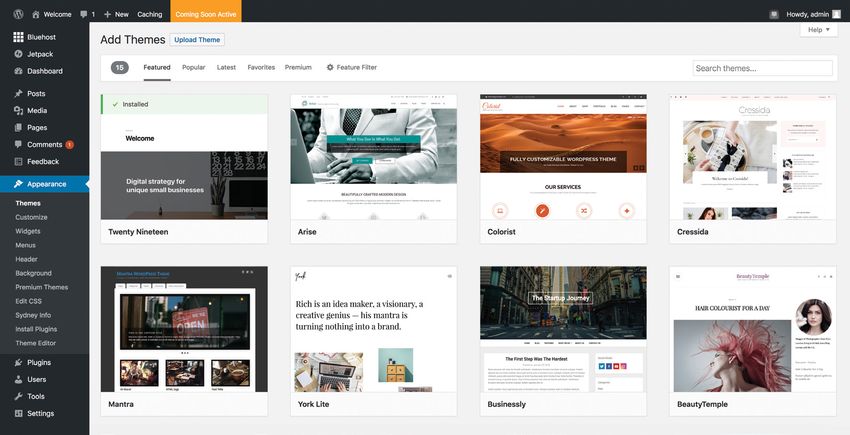This screenshot has width=850, height=435.
Task: Switch to the Favorites tab
Action: [261, 67]
